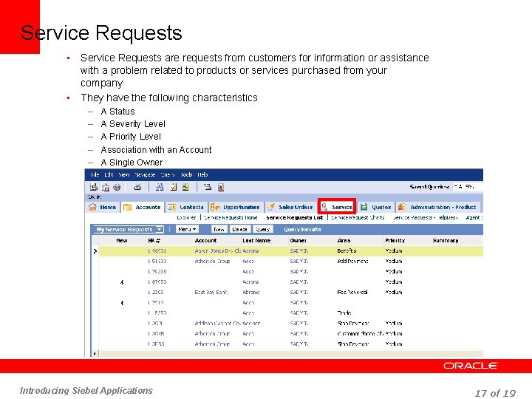The height and width of the screenshot is (399, 532).
Task: Sort by the Account column header
Action: pos(205,241)
